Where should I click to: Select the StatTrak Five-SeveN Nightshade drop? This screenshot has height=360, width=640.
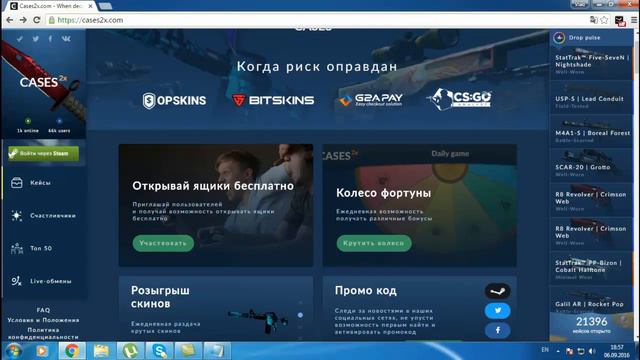(x=591, y=63)
